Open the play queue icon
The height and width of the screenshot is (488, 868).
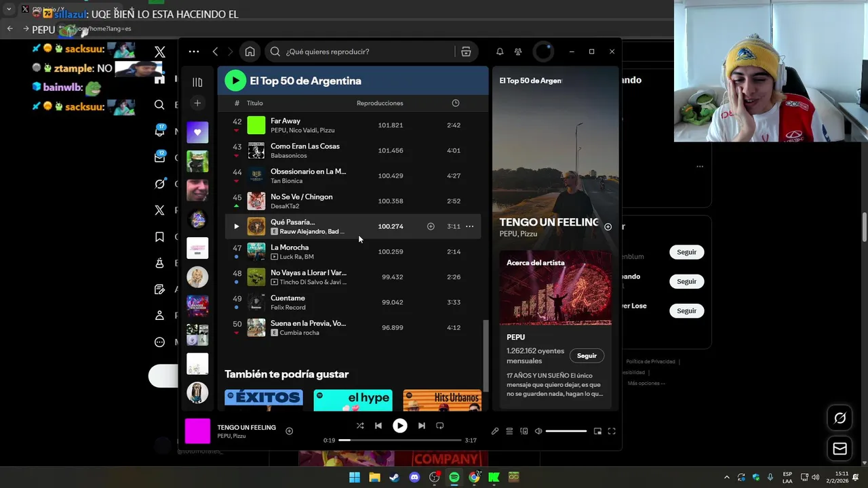[509, 431]
